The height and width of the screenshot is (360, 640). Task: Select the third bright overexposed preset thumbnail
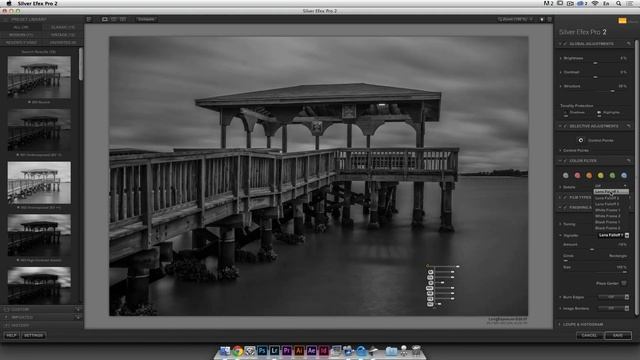click(39, 182)
